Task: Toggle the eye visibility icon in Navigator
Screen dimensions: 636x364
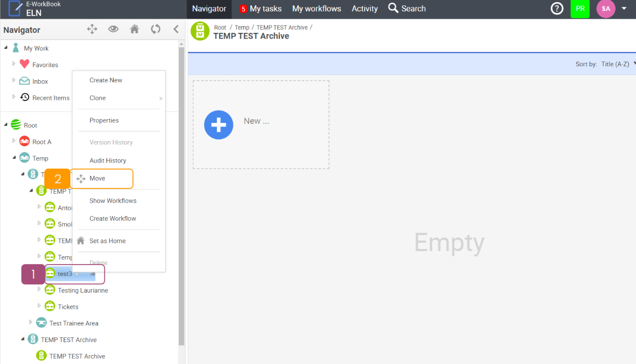Action: 113,29
